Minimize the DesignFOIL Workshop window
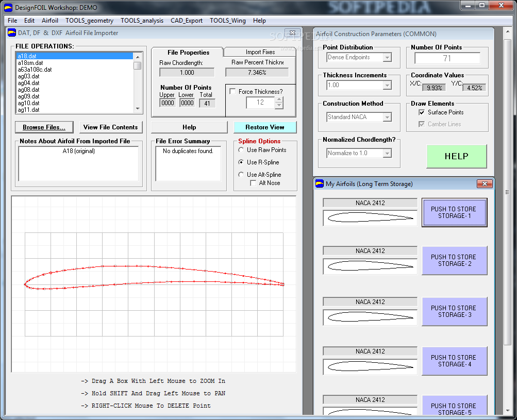This screenshot has height=420, width=517. point(468,5)
